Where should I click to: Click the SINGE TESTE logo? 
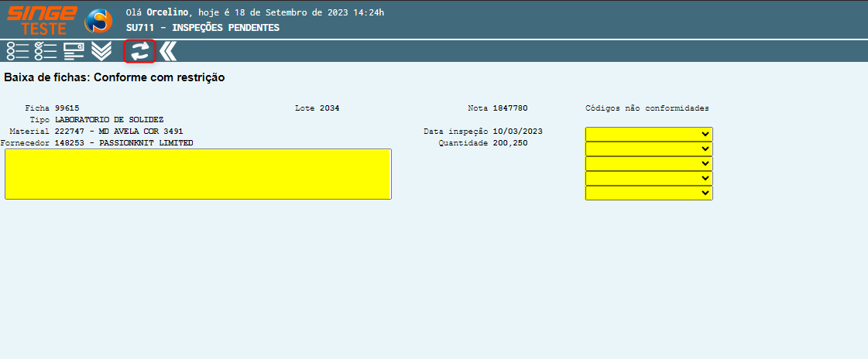[x=42, y=19]
